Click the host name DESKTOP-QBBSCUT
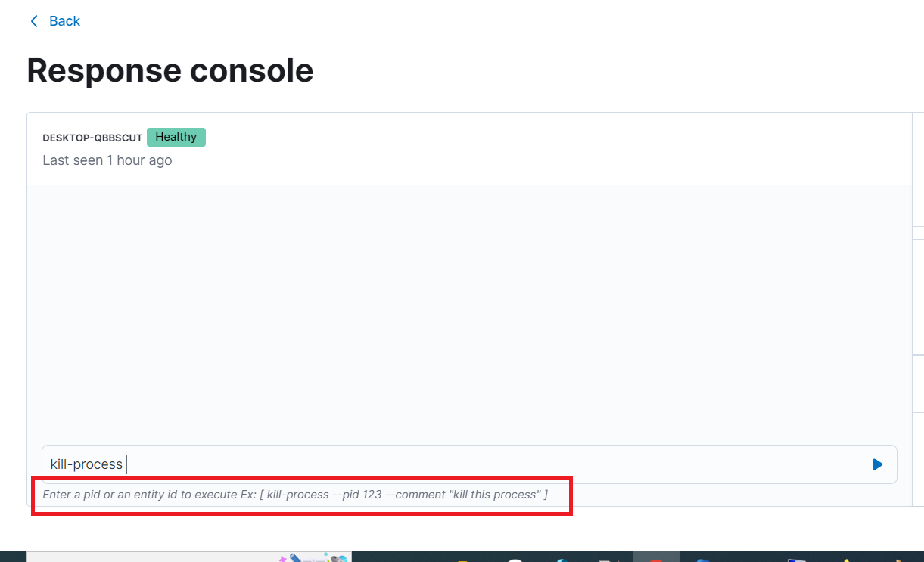Viewport: 924px width, 562px height. pos(92,138)
